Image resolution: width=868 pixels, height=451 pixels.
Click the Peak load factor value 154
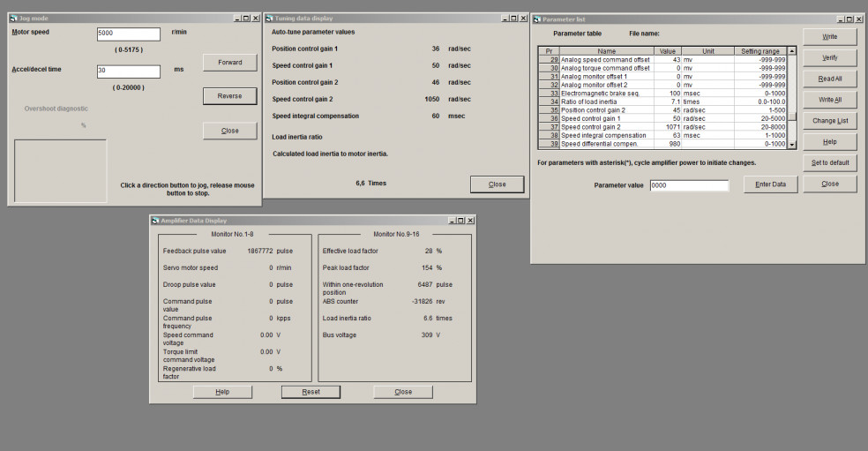[x=427, y=267]
